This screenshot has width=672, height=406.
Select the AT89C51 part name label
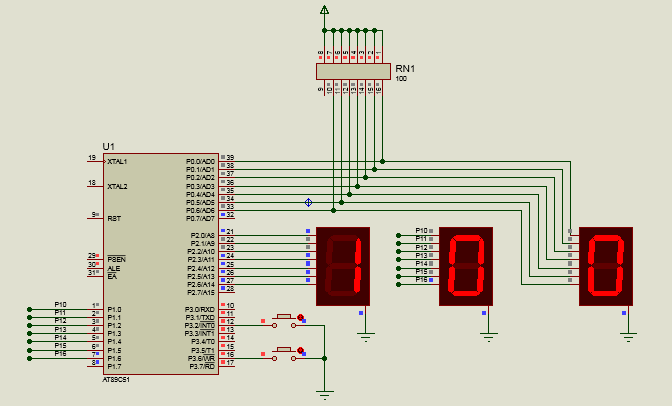pyautogui.click(x=118, y=380)
